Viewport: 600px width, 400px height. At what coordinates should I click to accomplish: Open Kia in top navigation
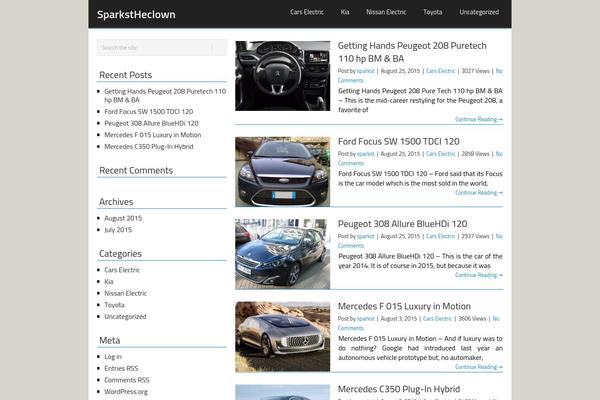(345, 12)
